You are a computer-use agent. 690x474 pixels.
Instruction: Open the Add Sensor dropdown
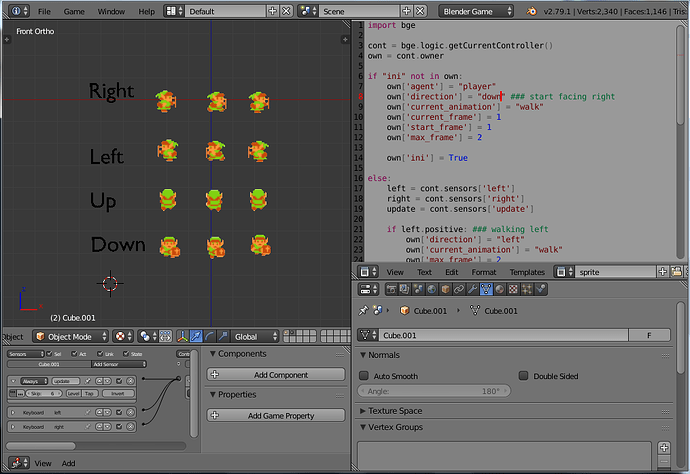[x=119, y=364]
